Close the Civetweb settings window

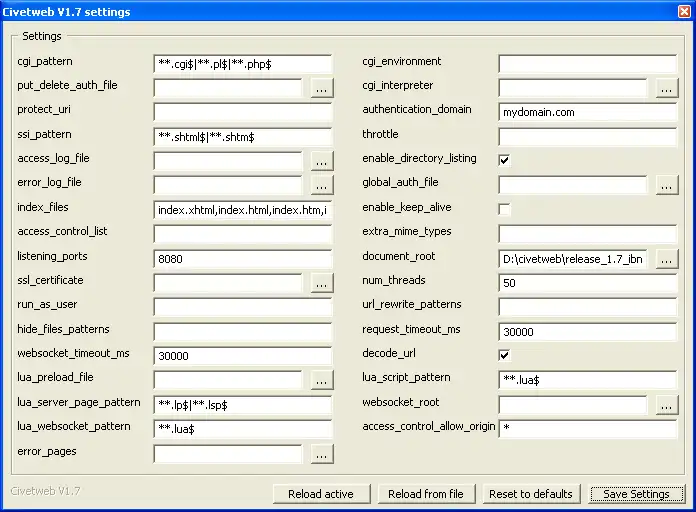tap(684, 12)
